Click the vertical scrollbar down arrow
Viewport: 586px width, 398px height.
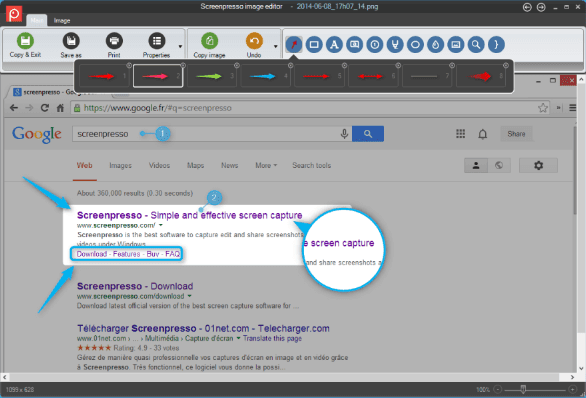click(x=581, y=368)
